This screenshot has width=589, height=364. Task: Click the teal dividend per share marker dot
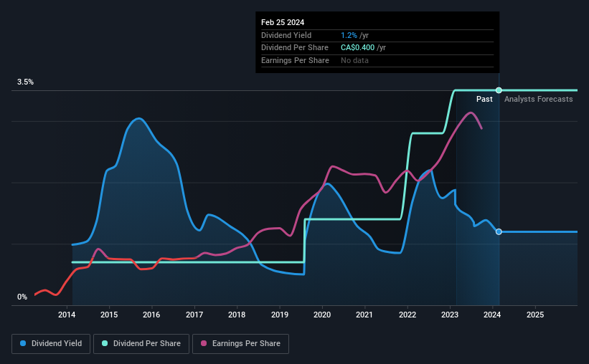(499, 90)
